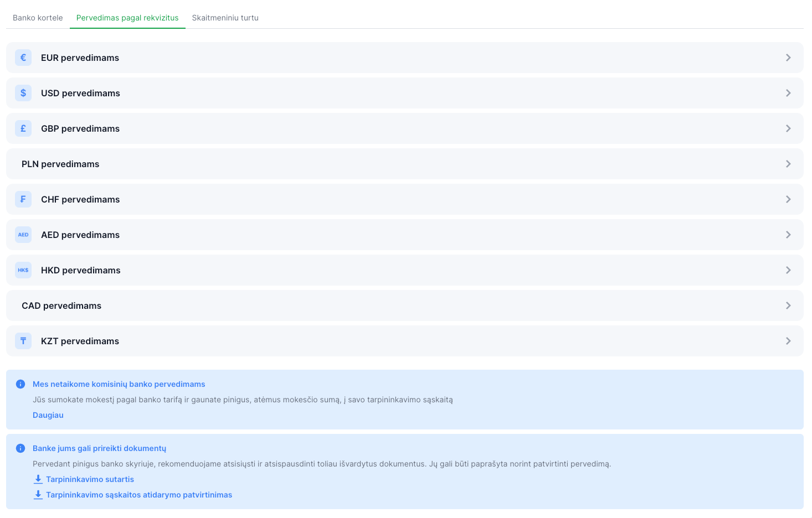Viewport: 812px width, 518px height.
Task: Select the Pervedimas pagal rekvizitus tab
Action: [x=127, y=18]
